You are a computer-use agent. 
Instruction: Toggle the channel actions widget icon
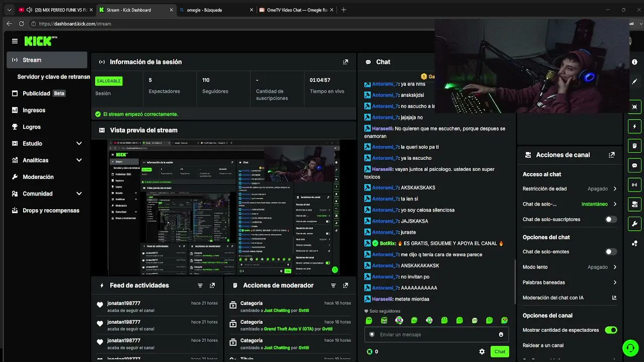click(x=634, y=204)
